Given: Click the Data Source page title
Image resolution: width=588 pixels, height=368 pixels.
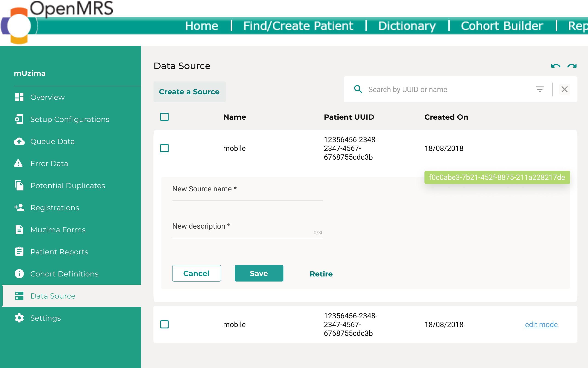Looking at the screenshot, I should (x=182, y=66).
